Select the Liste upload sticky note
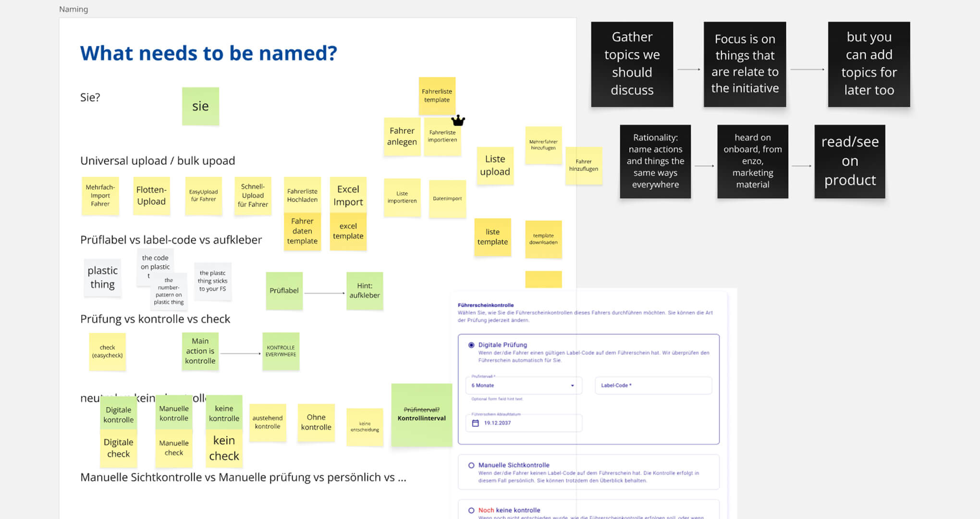The width and height of the screenshot is (980, 519). [495, 166]
